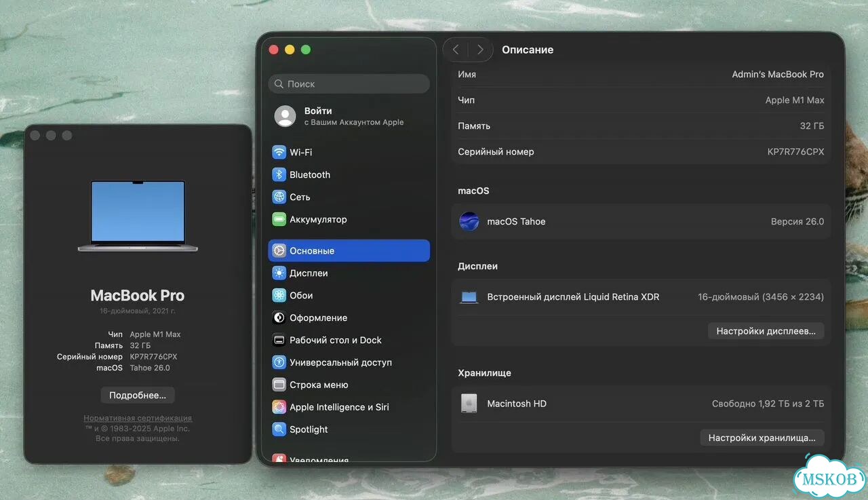868x500 pixels.
Task: Click the battery icon beside Аккумулятор
Action: (x=279, y=219)
